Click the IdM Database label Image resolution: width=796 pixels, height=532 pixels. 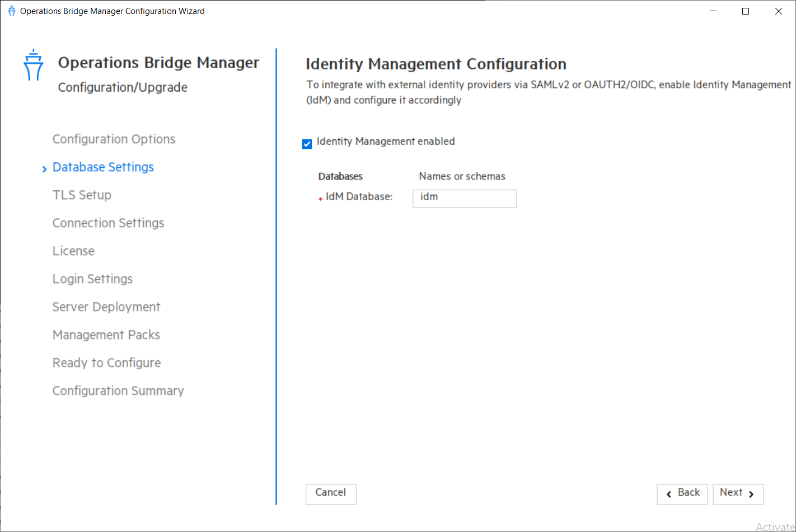(x=359, y=196)
